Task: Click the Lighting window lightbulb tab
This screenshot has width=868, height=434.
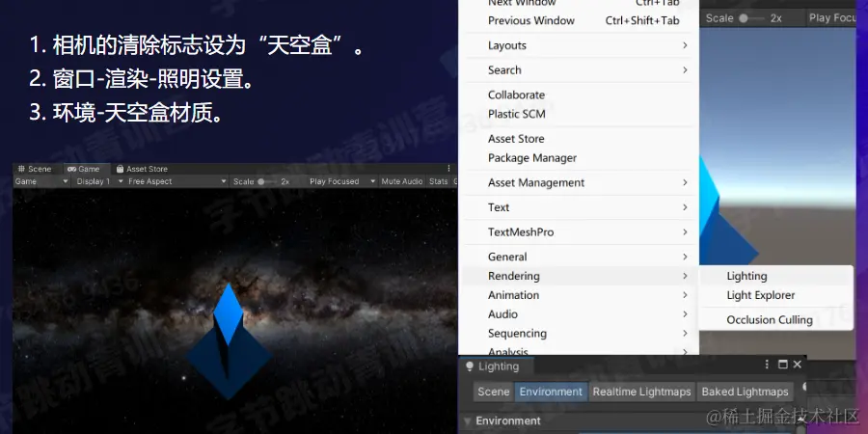Action: [x=497, y=366]
